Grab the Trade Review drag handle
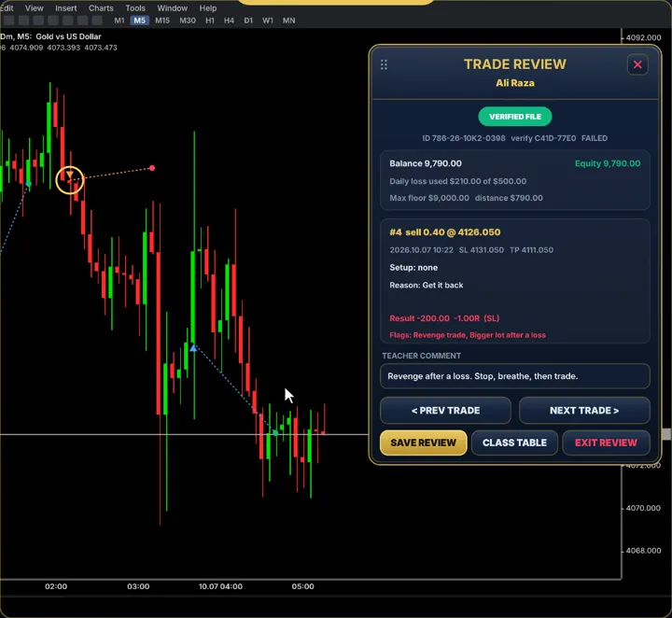 point(384,64)
